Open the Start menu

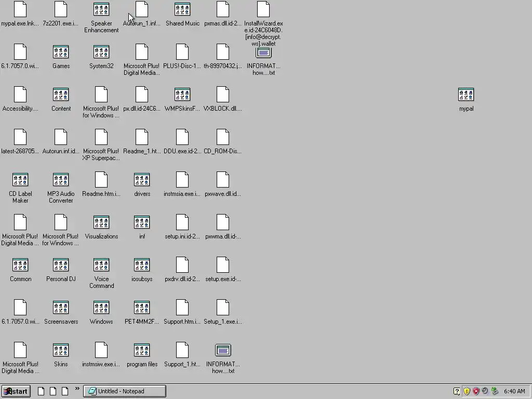[x=16, y=391]
